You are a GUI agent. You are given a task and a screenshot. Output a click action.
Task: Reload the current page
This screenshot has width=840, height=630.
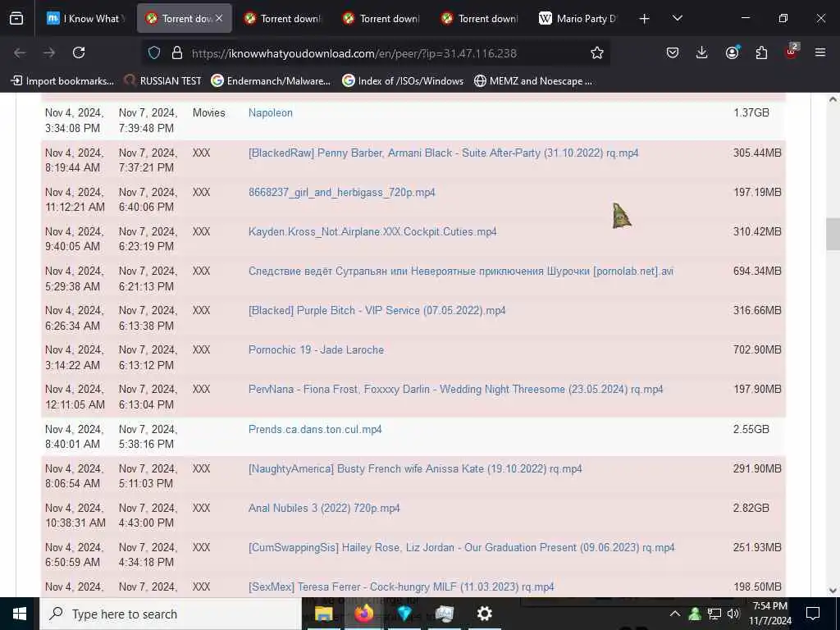[x=79, y=52]
